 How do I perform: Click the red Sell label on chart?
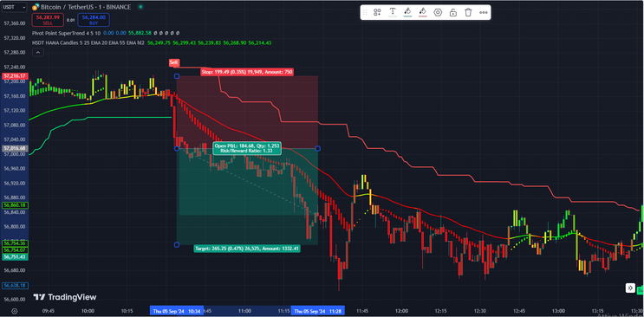click(174, 63)
